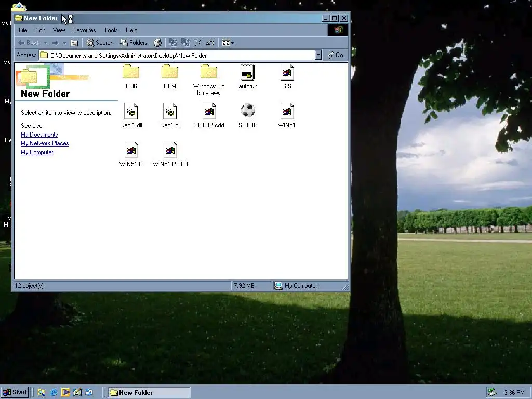Click the 3:36 PM clock
The width and height of the screenshot is (532, 399).
coord(514,393)
